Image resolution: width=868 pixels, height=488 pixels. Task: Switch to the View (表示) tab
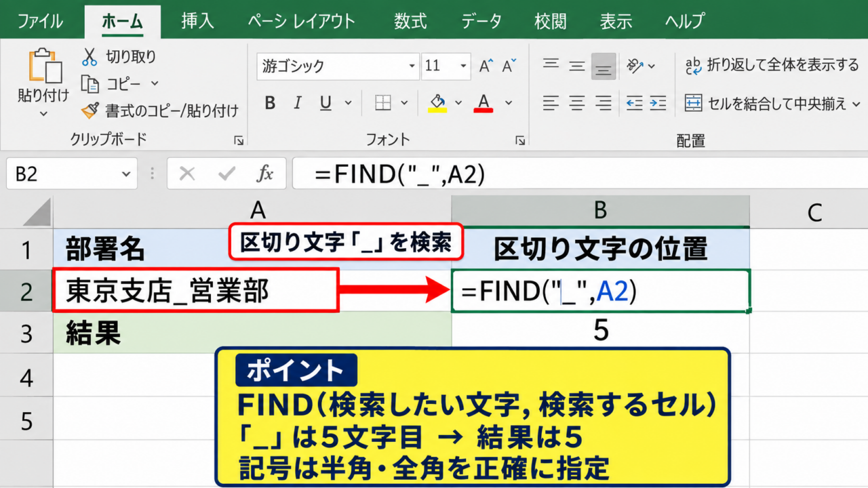coord(616,21)
